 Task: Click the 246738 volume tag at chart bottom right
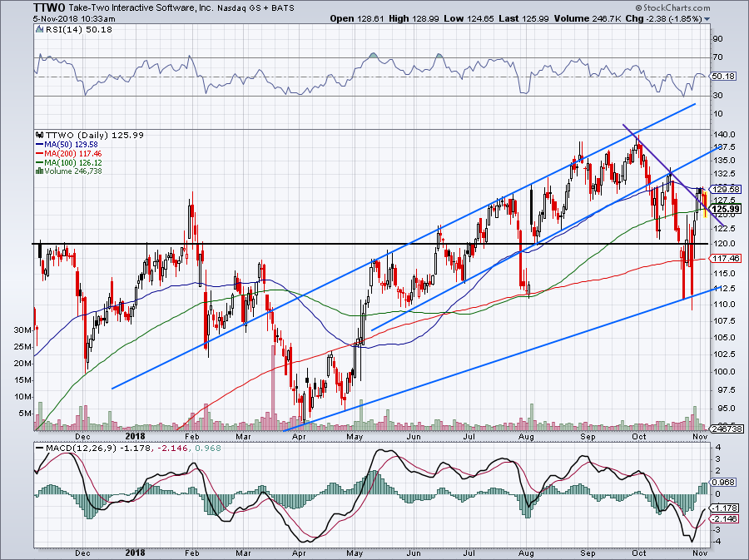click(x=727, y=429)
